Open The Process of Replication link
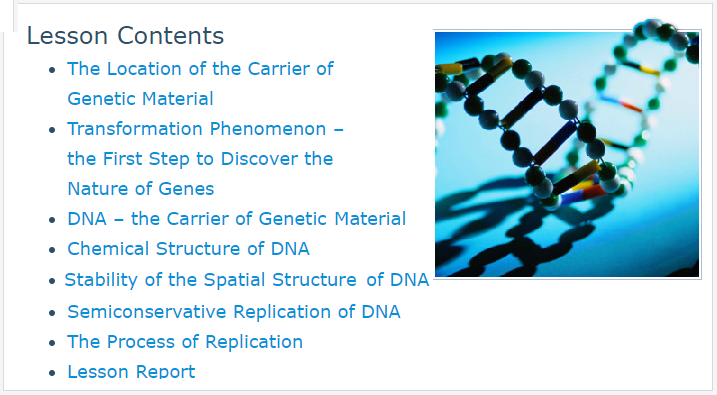 click(x=185, y=342)
